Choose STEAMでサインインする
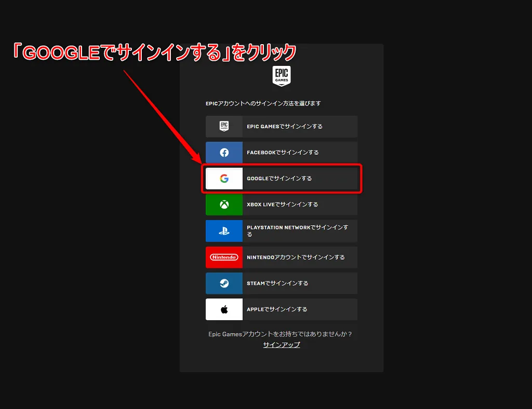This screenshot has width=532, height=409. (281, 283)
